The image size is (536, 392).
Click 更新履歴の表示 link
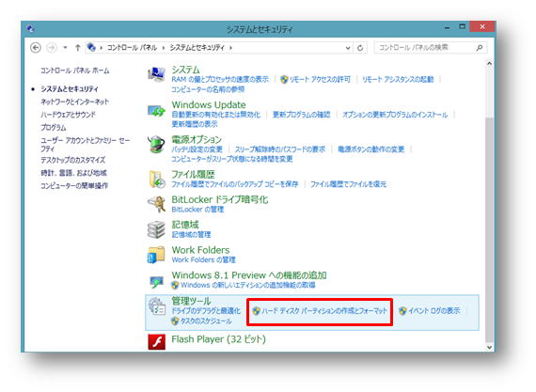point(194,124)
